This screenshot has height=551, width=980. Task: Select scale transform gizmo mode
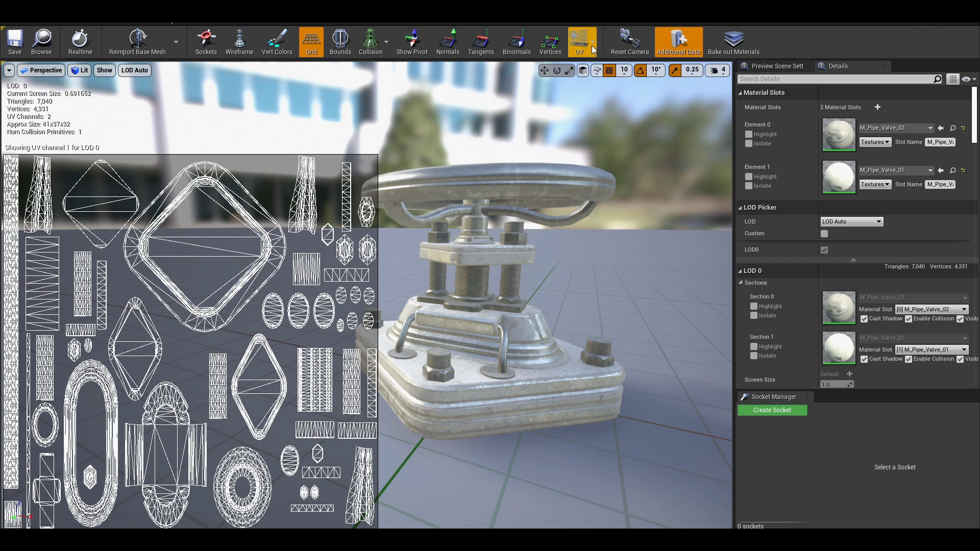click(x=569, y=70)
